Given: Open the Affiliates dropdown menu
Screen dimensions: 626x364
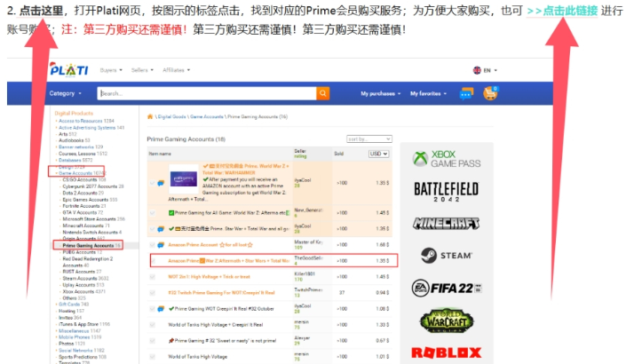Looking at the screenshot, I should [176, 70].
